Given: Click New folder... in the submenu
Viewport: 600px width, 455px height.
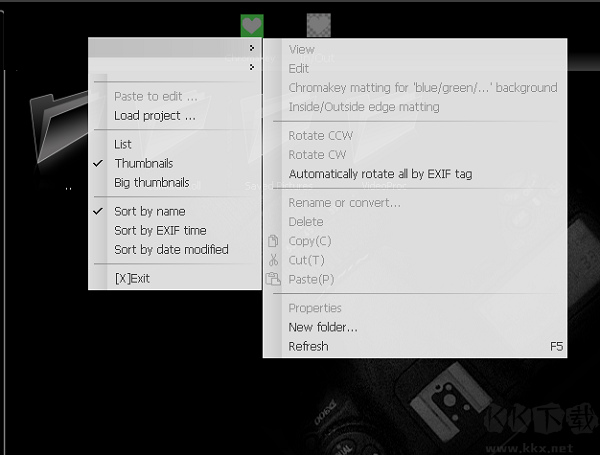Looking at the screenshot, I should [x=322, y=327].
